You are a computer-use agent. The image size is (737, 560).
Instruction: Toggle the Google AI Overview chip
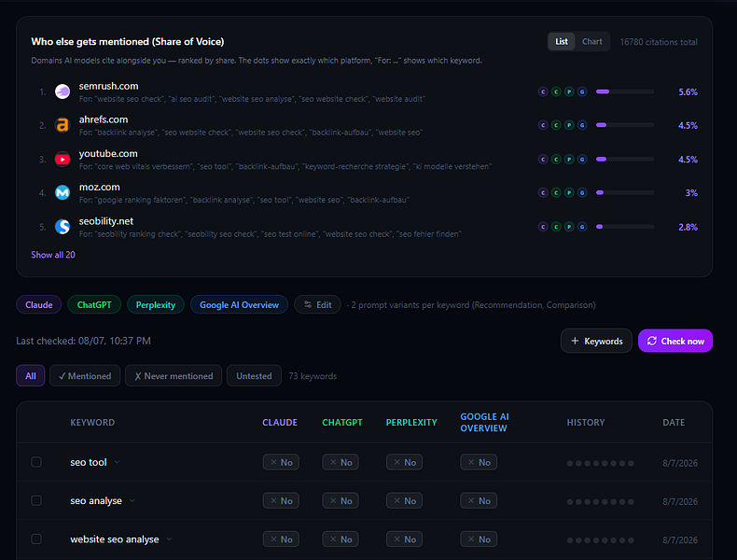(x=239, y=304)
